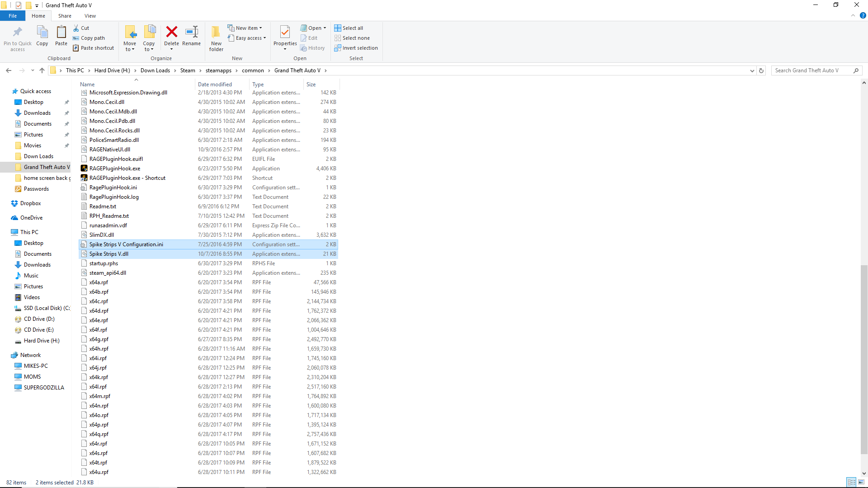Click the Delete icon in ribbon
Screen dimensions: 868x488
[x=171, y=33]
